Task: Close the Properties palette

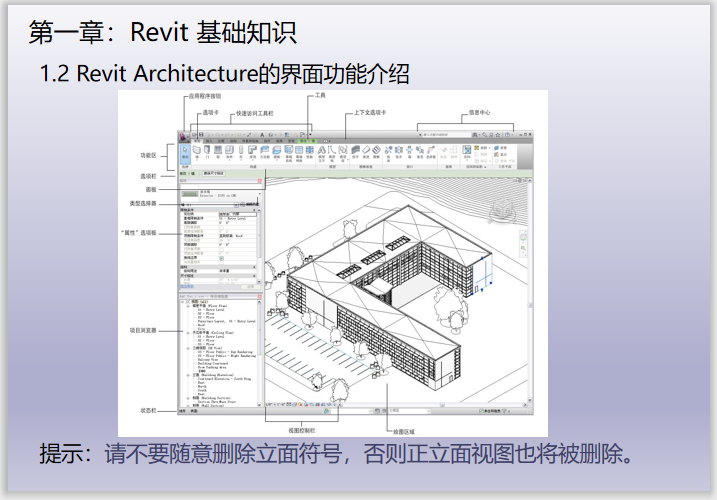Action: point(260,180)
